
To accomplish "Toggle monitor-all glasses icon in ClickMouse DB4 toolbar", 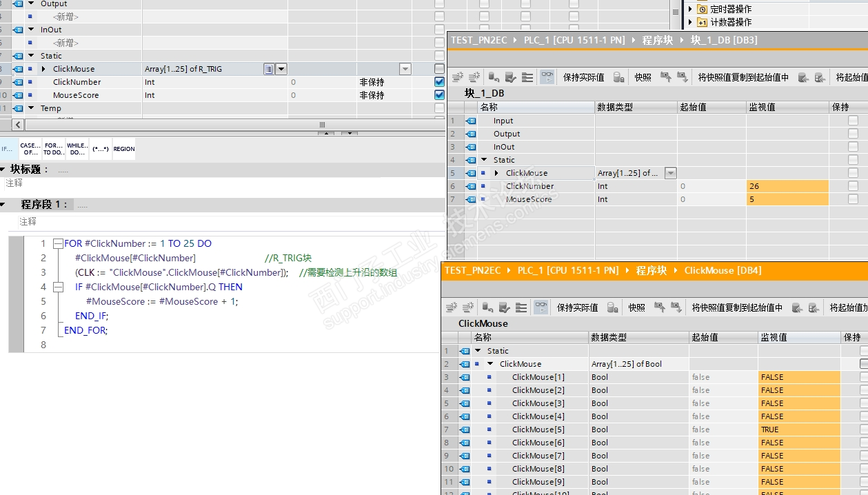I will click(541, 307).
